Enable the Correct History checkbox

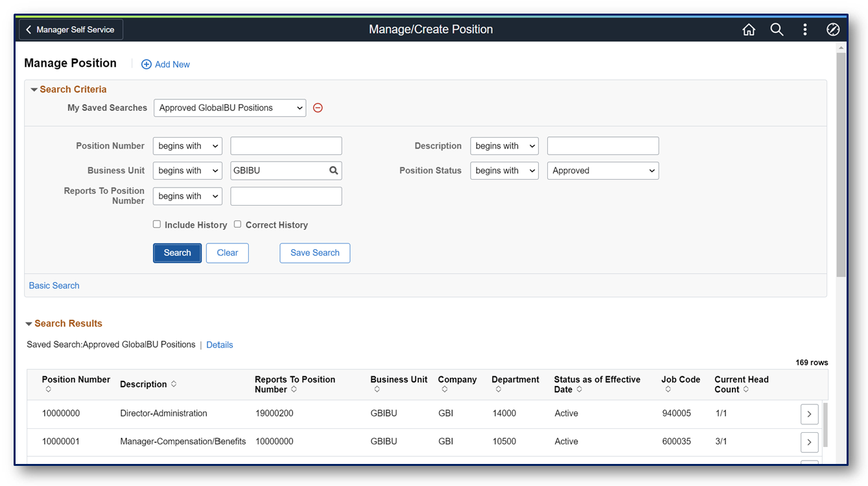(237, 224)
